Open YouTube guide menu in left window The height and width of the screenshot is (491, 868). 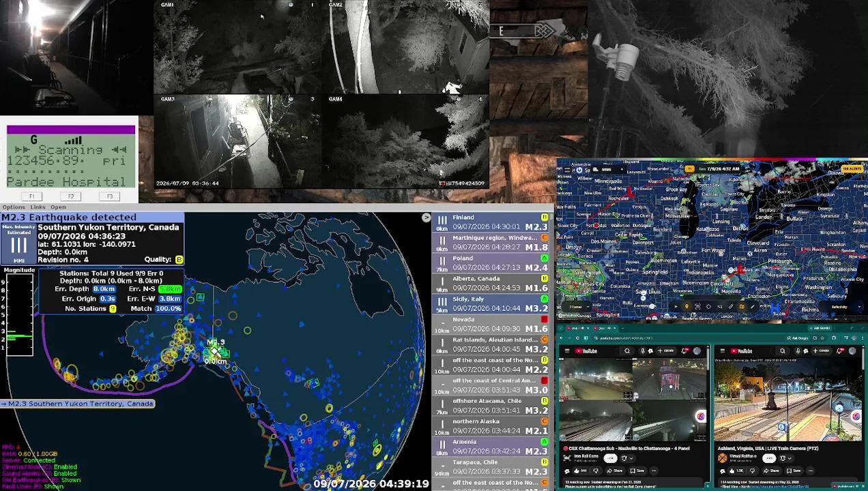[x=567, y=351]
